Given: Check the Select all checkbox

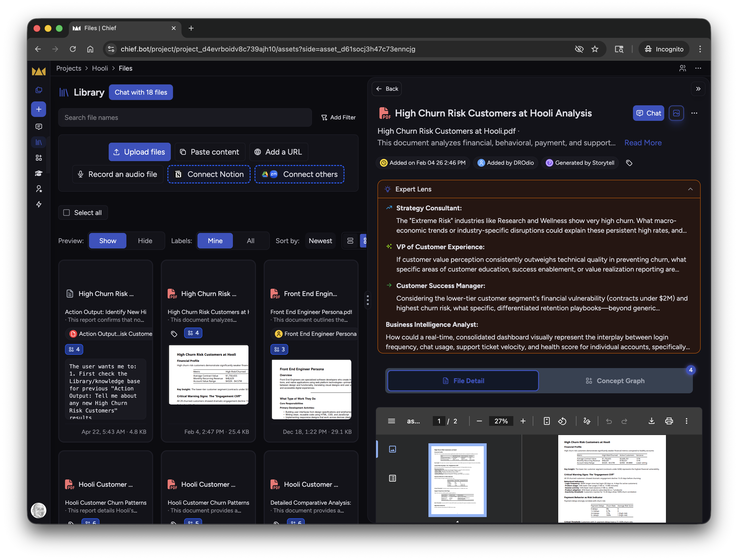Looking at the screenshot, I should tap(67, 213).
